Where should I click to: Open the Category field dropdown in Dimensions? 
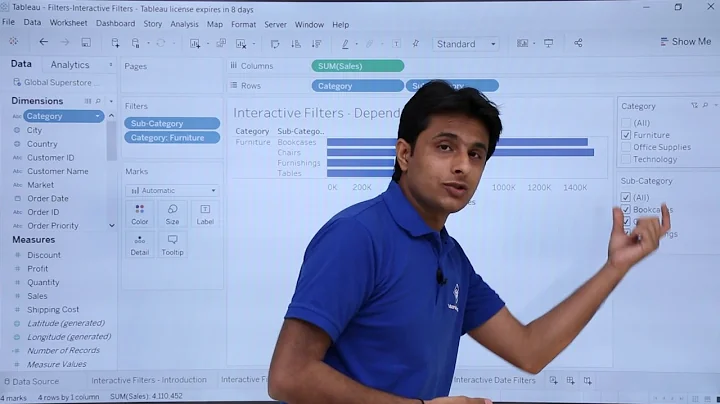(97, 116)
